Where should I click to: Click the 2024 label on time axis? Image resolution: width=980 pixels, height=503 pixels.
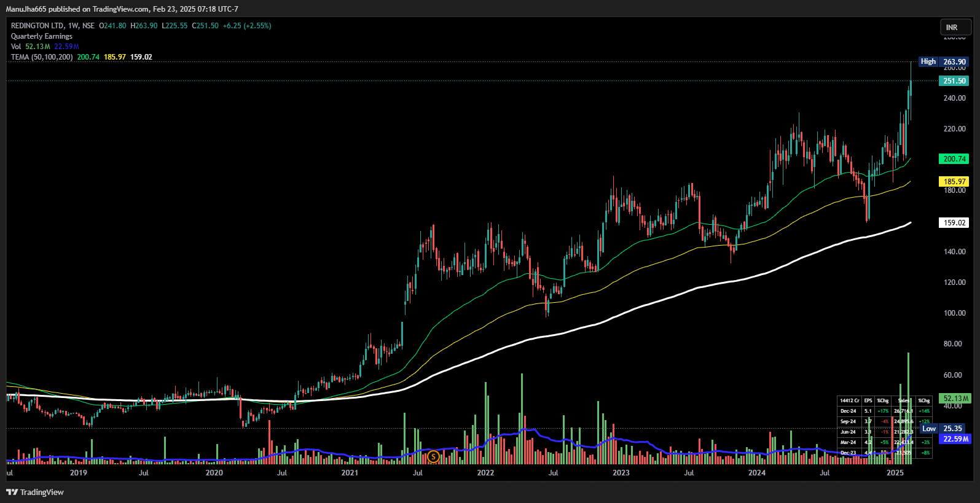[x=757, y=473]
